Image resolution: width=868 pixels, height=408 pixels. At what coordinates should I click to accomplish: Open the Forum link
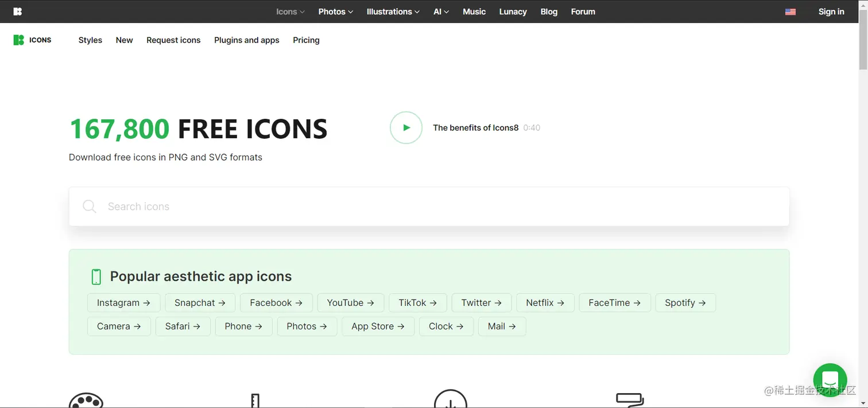pos(583,11)
